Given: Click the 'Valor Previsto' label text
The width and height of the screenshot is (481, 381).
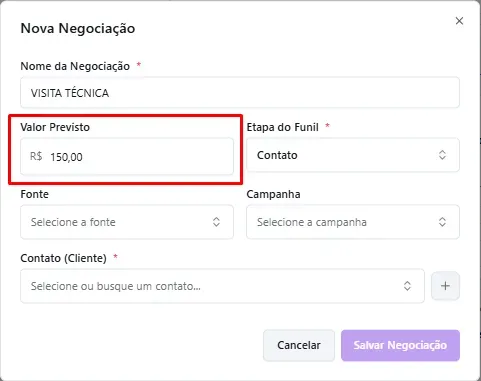Looking at the screenshot, I should coord(55,127).
